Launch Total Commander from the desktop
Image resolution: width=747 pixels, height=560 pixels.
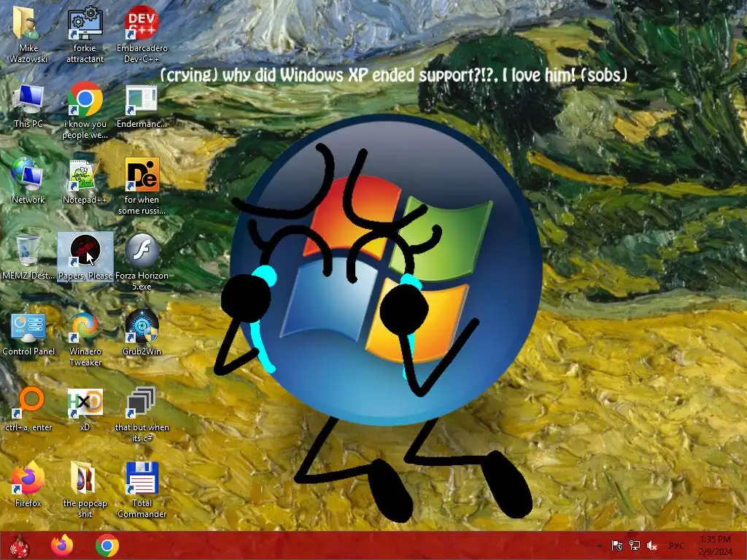pos(142,489)
